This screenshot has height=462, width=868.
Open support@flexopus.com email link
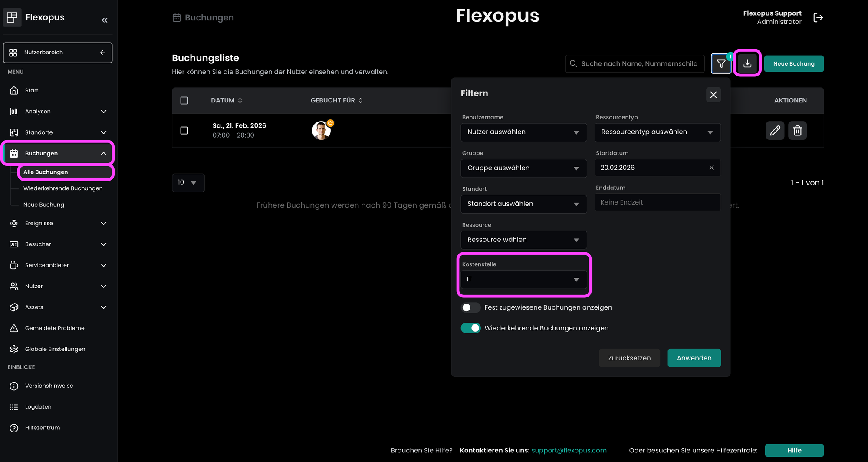click(569, 451)
